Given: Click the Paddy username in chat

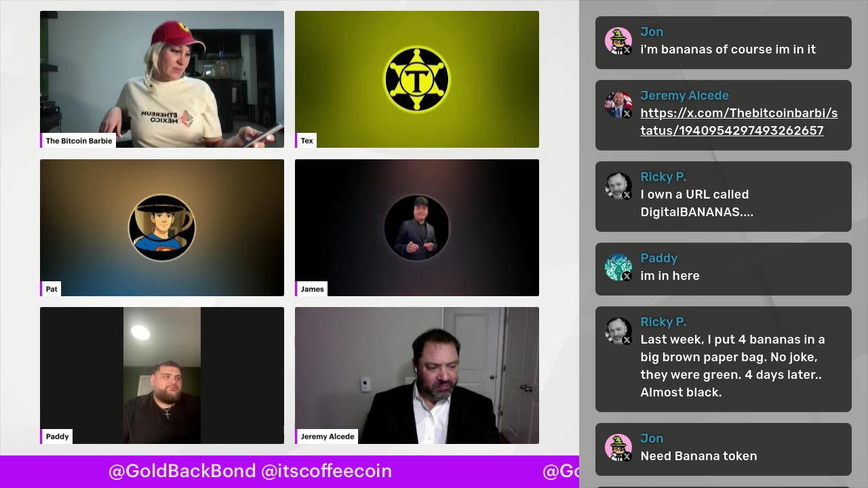Looking at the screenshot, I should (659, 258).
